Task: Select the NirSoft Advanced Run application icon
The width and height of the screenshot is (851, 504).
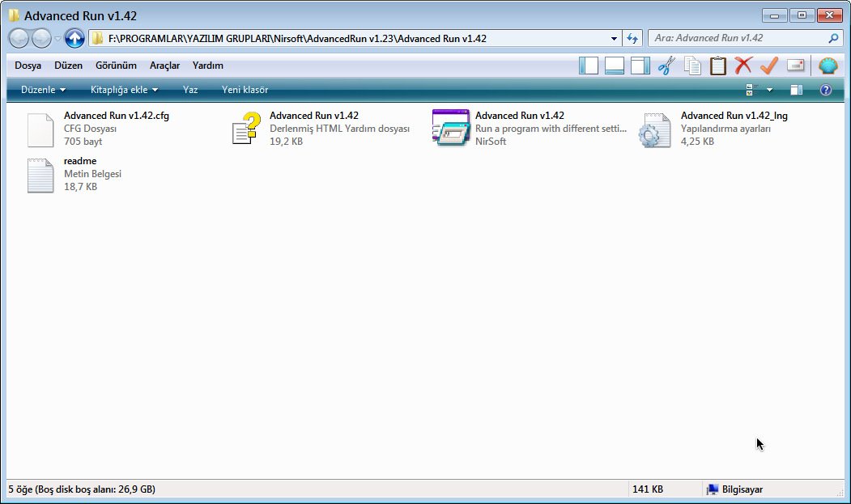Action: (x=451, y=128)
